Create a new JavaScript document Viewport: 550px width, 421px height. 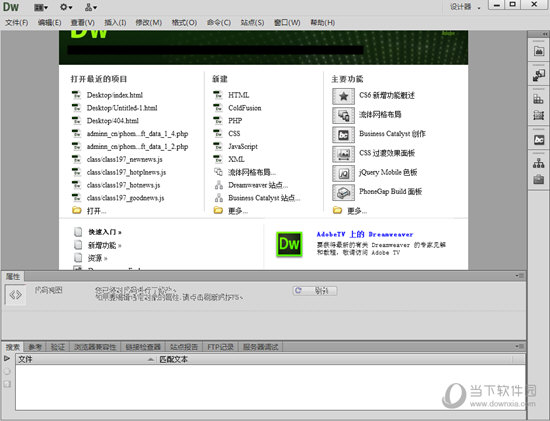coord(243,146)
